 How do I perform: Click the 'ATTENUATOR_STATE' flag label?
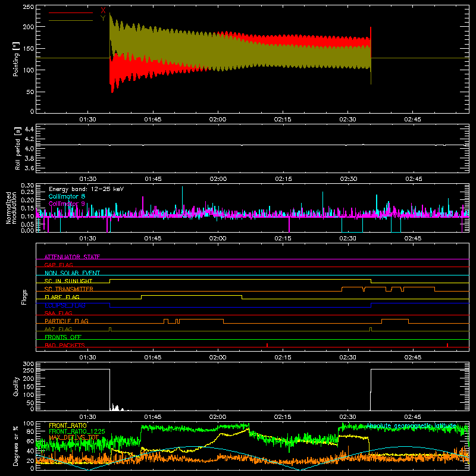tap(72, 257)
